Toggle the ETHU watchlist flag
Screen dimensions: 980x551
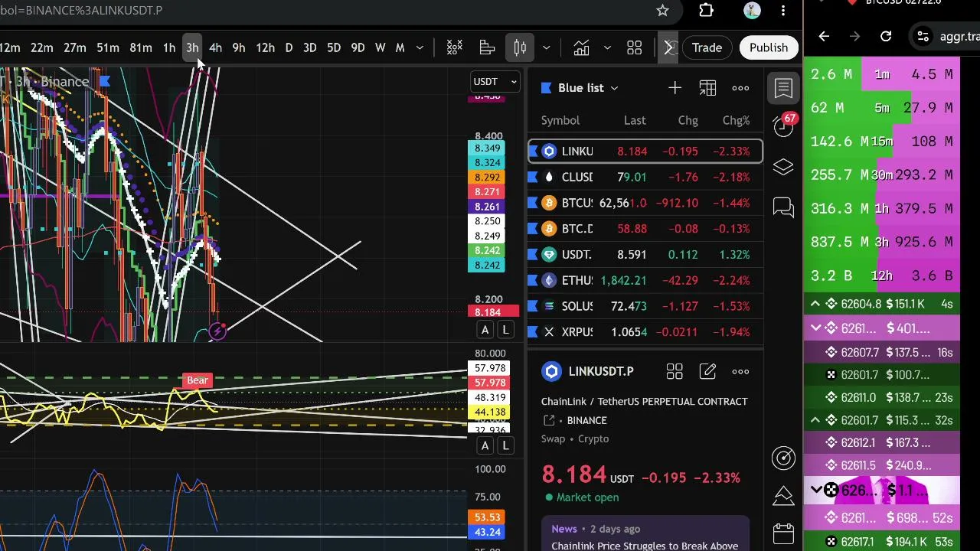tap(534, 281)
